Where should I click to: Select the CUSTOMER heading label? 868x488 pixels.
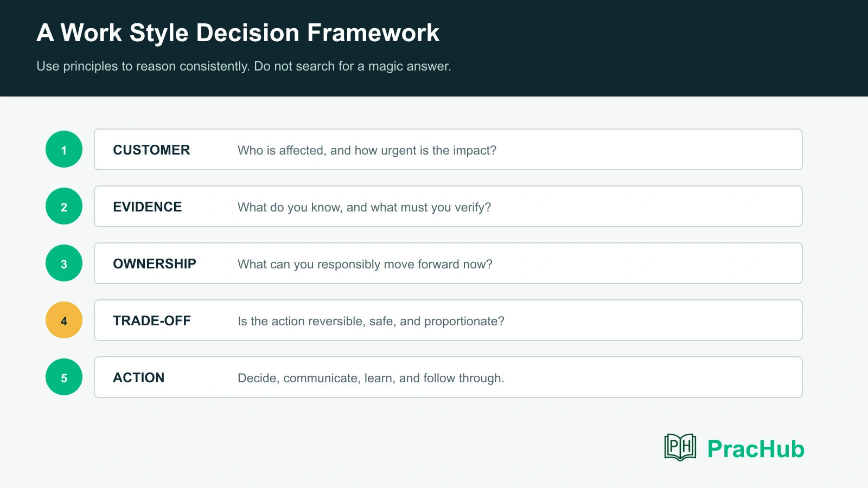click(151, 150)
